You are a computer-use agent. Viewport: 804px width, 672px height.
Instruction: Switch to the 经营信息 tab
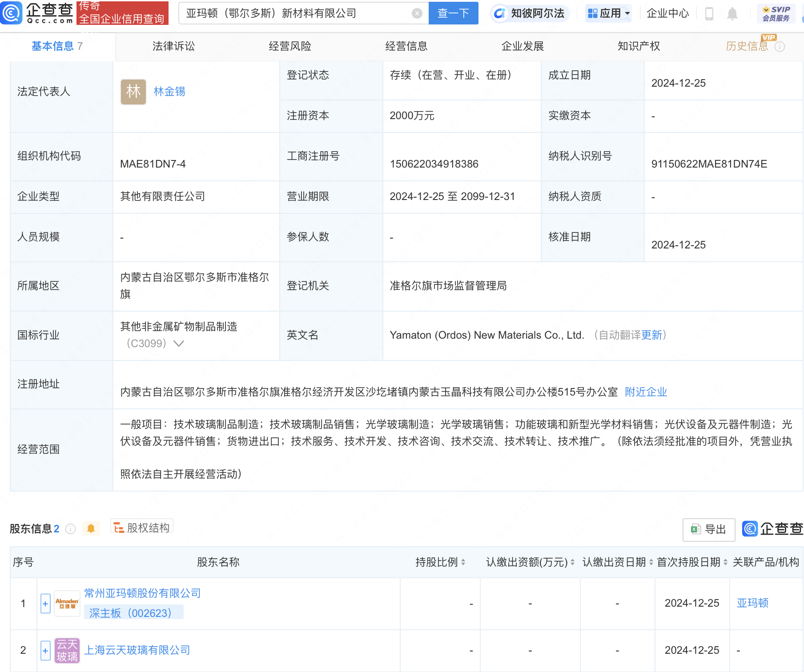click(406, 46)
